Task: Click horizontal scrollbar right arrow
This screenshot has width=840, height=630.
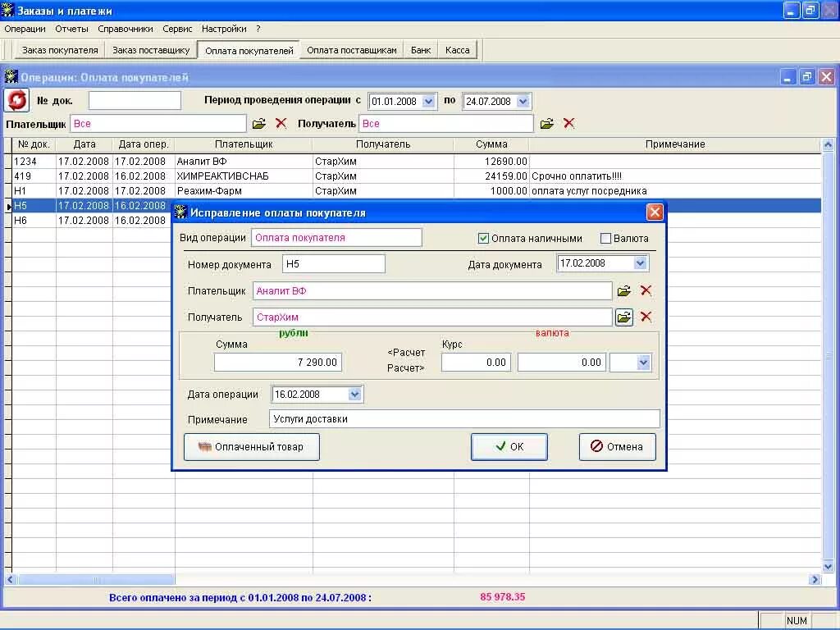Action: click(815, 580)
